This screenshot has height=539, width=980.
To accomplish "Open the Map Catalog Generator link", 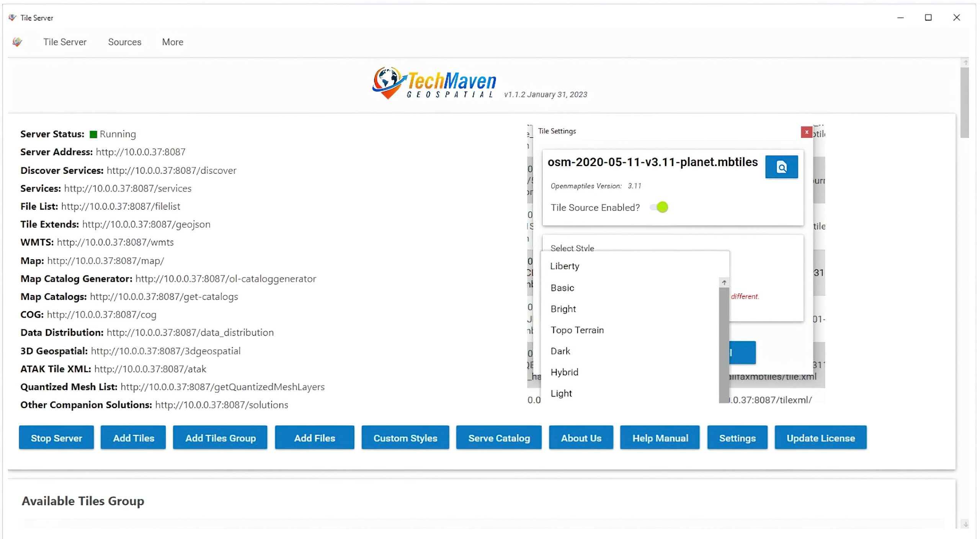I will point(226,279).
